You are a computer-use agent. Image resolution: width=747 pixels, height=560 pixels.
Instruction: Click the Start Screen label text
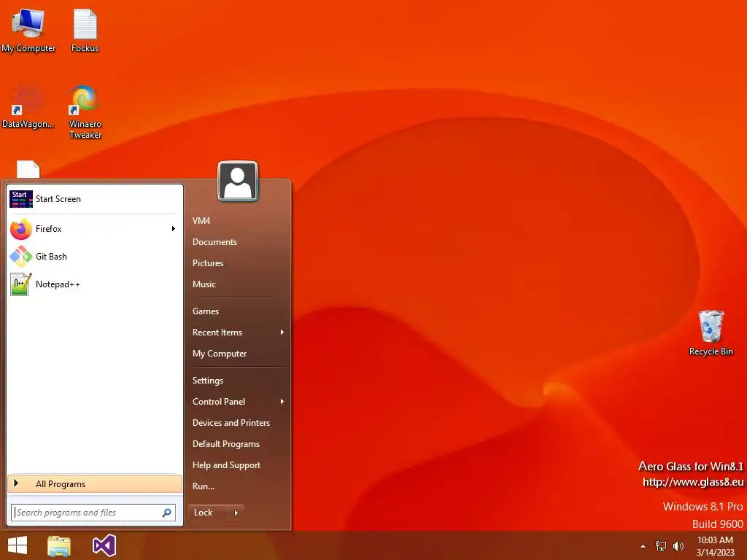pos(58,199)
